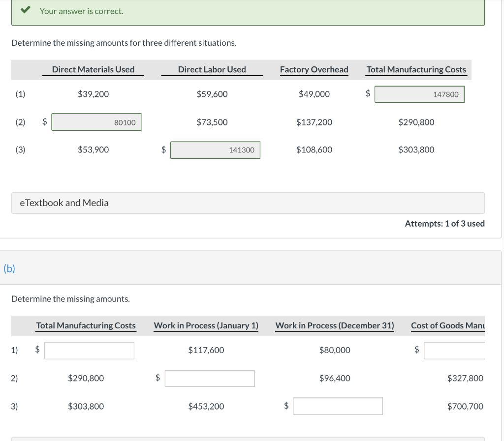Screen dimensions: 504x441
Task: Click Direct Materials Used input showing 80100
Action: 96,122
